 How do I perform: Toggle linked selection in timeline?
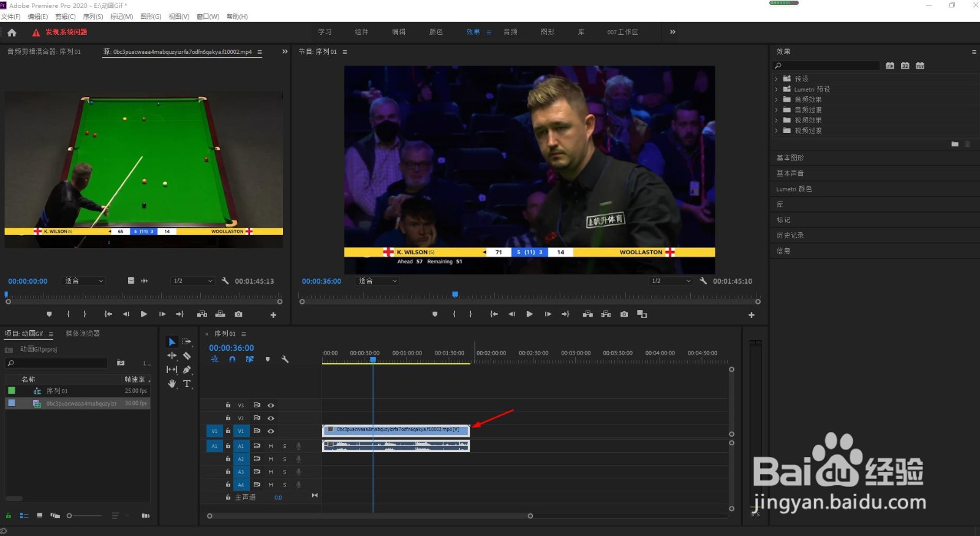(x=250, y=360)
